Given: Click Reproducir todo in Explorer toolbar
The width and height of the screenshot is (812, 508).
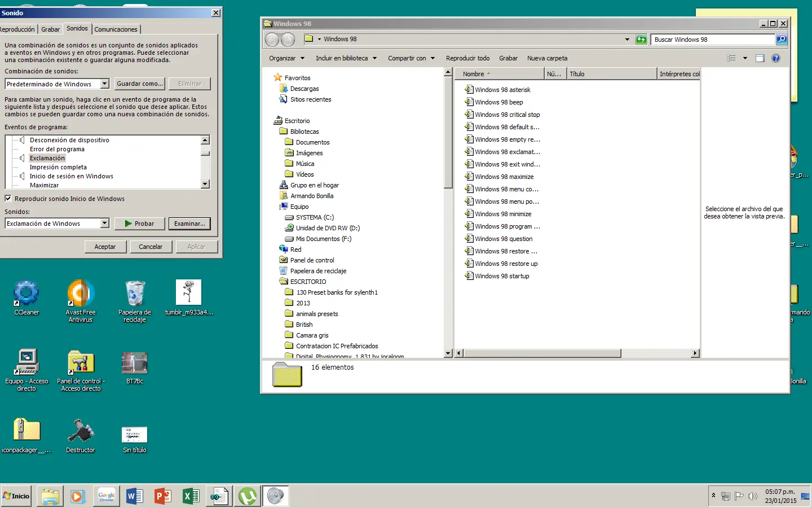Looking at the screenshot, I should click(x=467, y=58).
